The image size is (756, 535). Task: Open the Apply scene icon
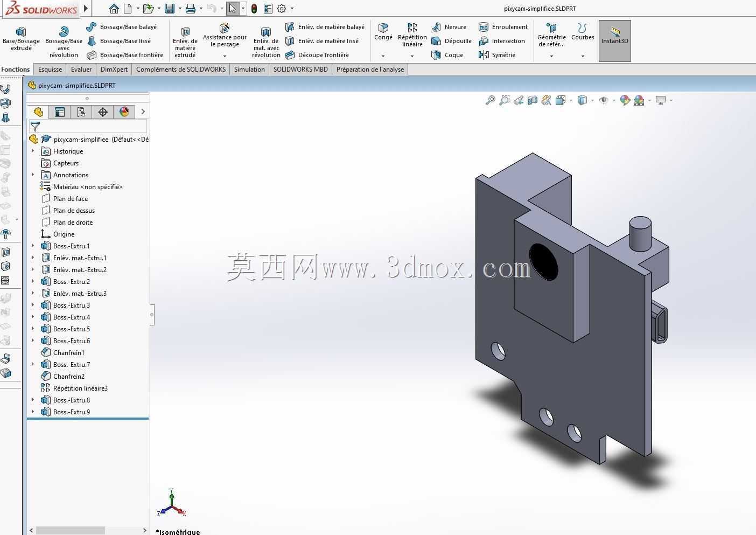[x=639, y=100]
